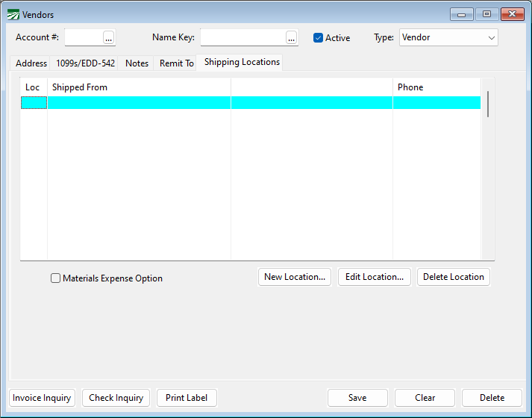Select the Remit To tab
The image size is (532, 418).
176,63
